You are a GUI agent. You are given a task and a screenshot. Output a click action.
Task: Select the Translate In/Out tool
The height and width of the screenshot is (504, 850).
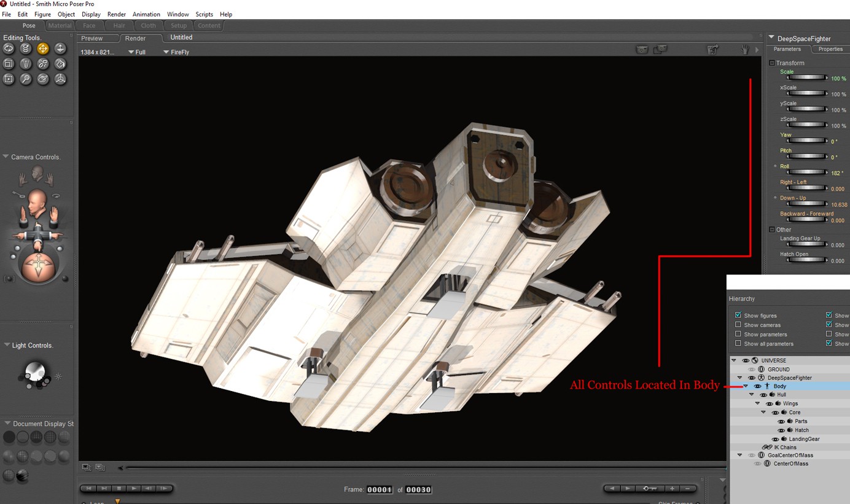tap(60, 48)
